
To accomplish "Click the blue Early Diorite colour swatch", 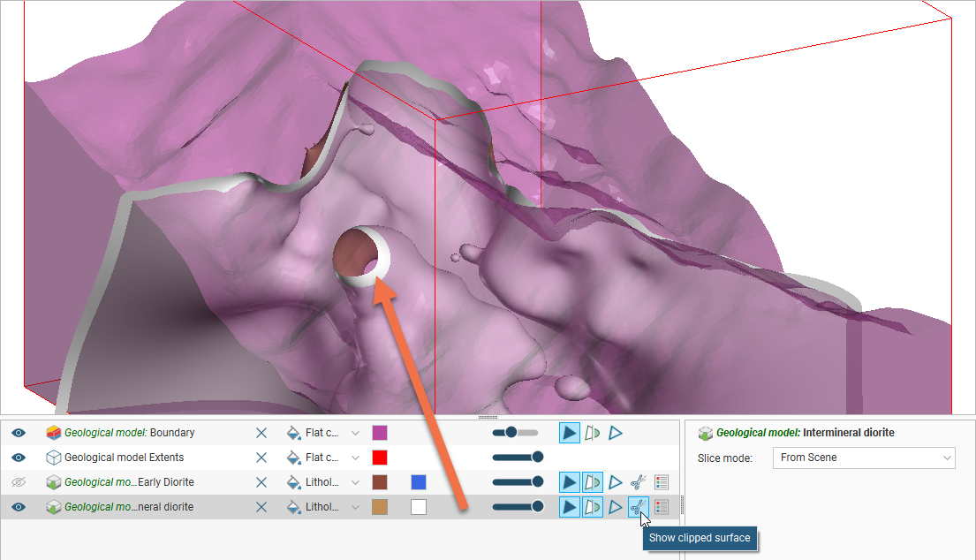I will click(419, 482).
